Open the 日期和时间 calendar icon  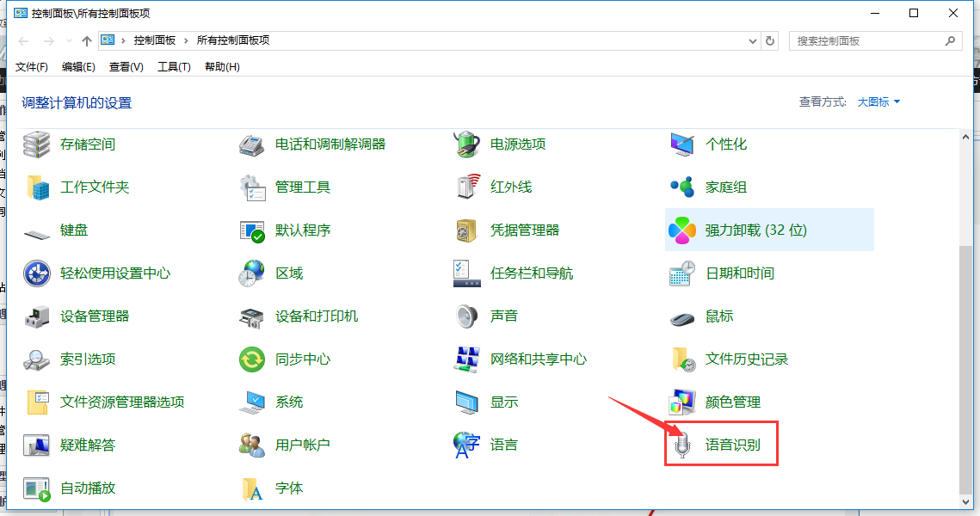[x=682, y=273]
